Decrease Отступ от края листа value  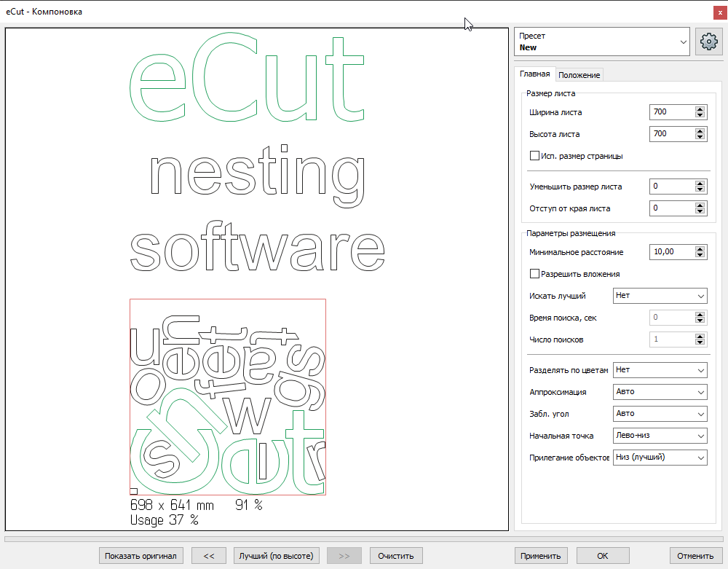click(x=700, y=211)
